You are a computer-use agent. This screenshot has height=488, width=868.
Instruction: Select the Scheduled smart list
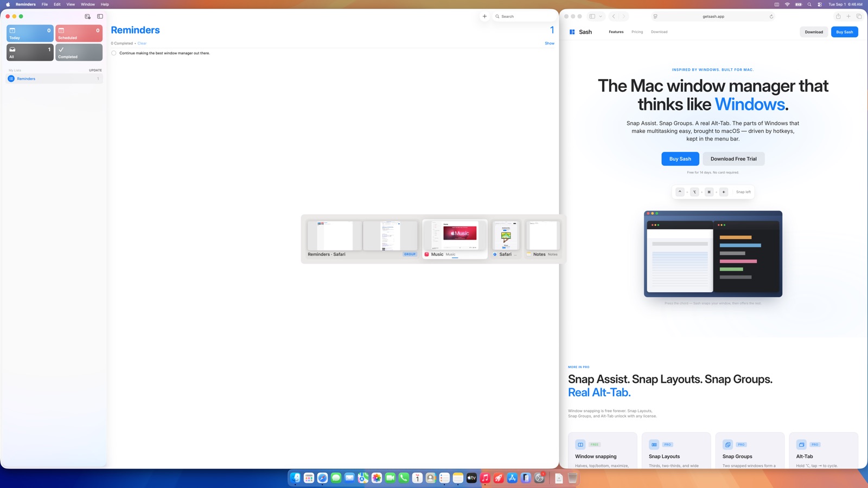79,33
